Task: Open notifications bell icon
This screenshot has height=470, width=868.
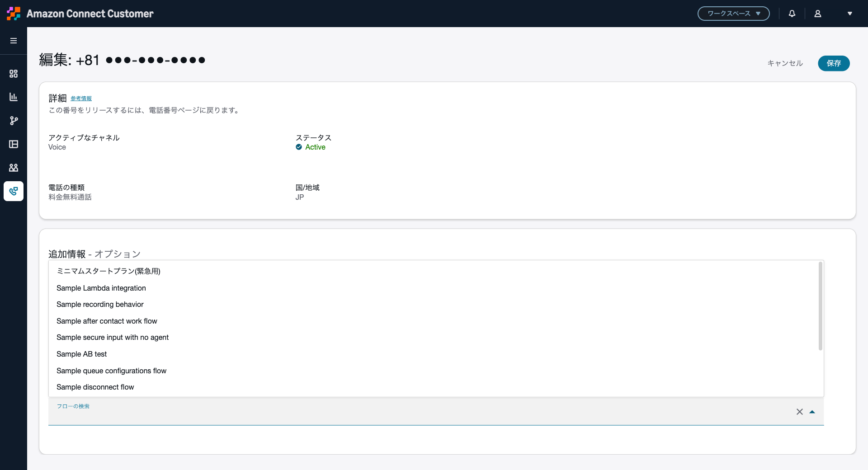Action: [792, 14]
